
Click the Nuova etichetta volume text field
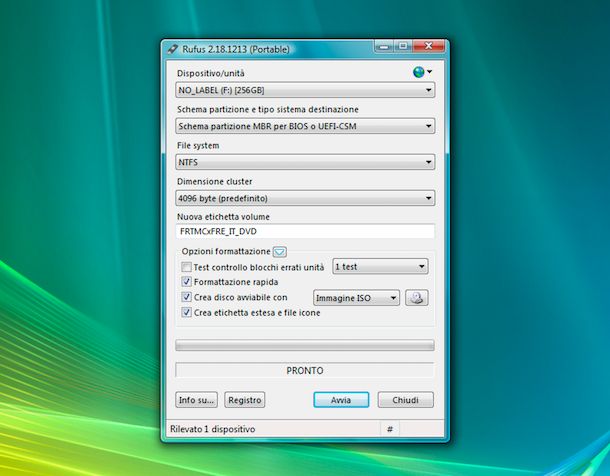point(305,231)
